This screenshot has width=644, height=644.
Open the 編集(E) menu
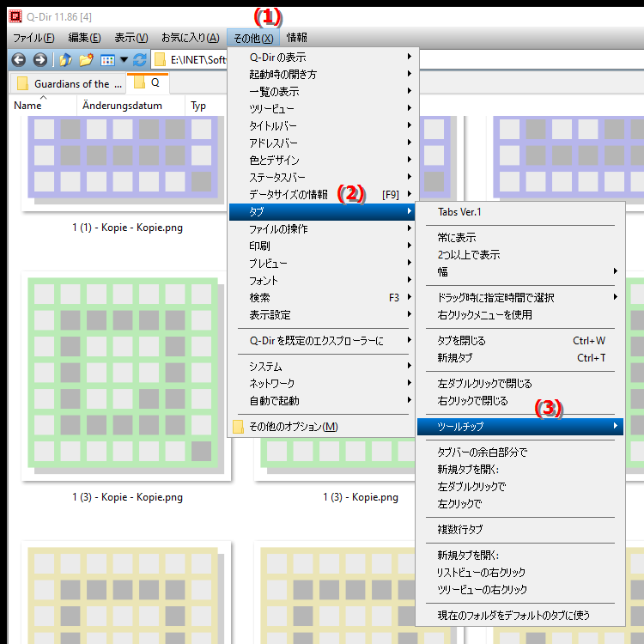[84, 38]
